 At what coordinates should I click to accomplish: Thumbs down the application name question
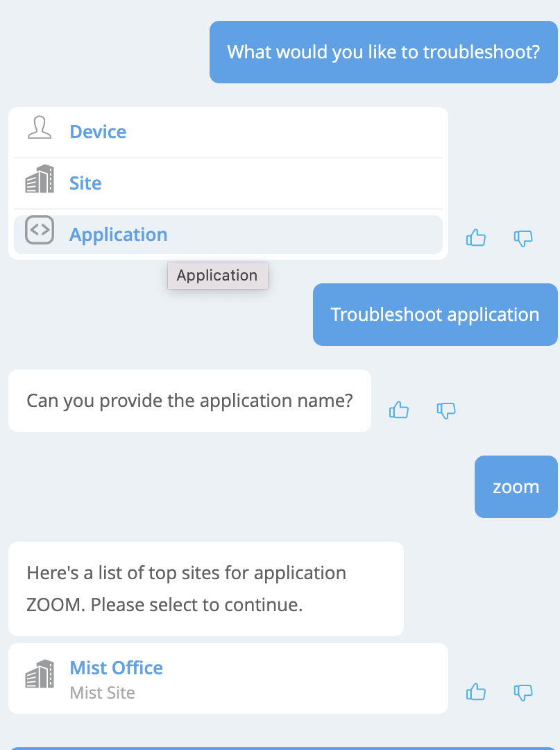pos(446,410)
